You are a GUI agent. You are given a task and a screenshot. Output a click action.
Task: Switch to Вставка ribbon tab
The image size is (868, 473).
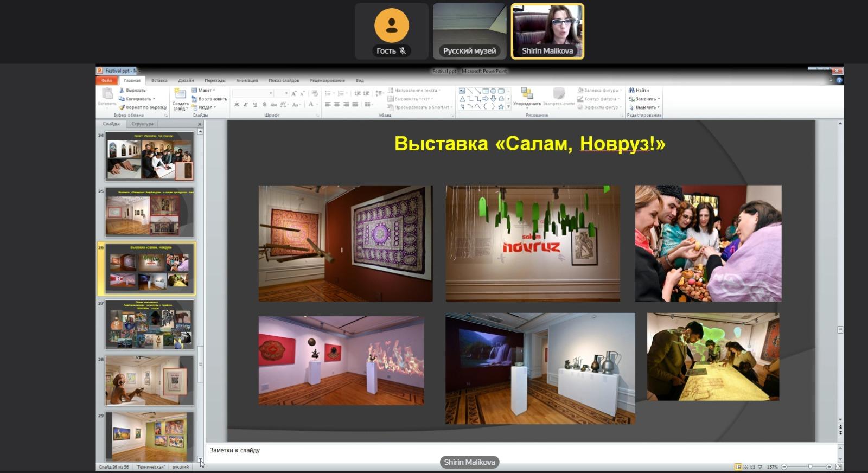coord(159,80)
